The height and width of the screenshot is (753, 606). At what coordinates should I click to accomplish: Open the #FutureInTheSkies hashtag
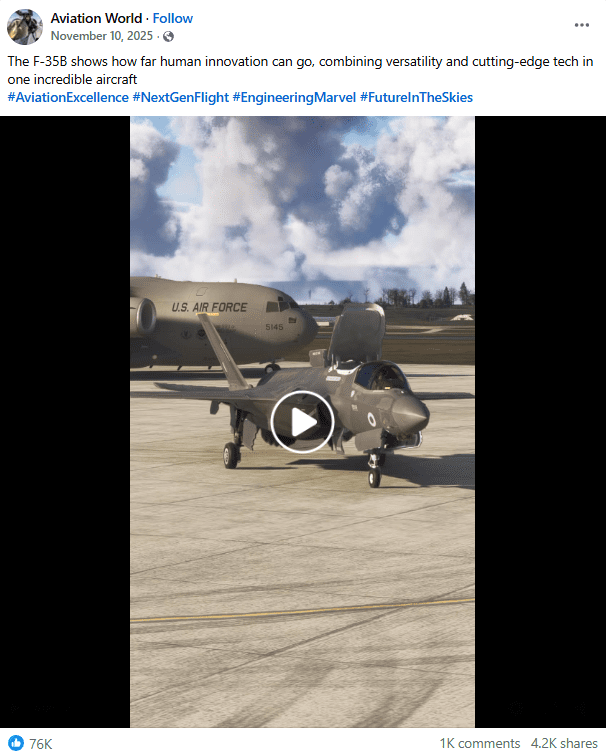(416, 97)
